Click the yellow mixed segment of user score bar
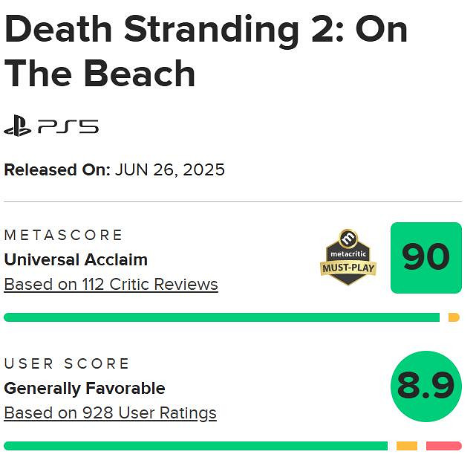 [x=407, y=446]
